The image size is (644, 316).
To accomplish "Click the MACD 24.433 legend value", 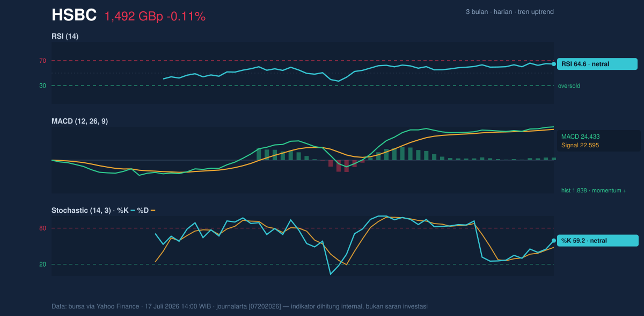I will (580, 137).
